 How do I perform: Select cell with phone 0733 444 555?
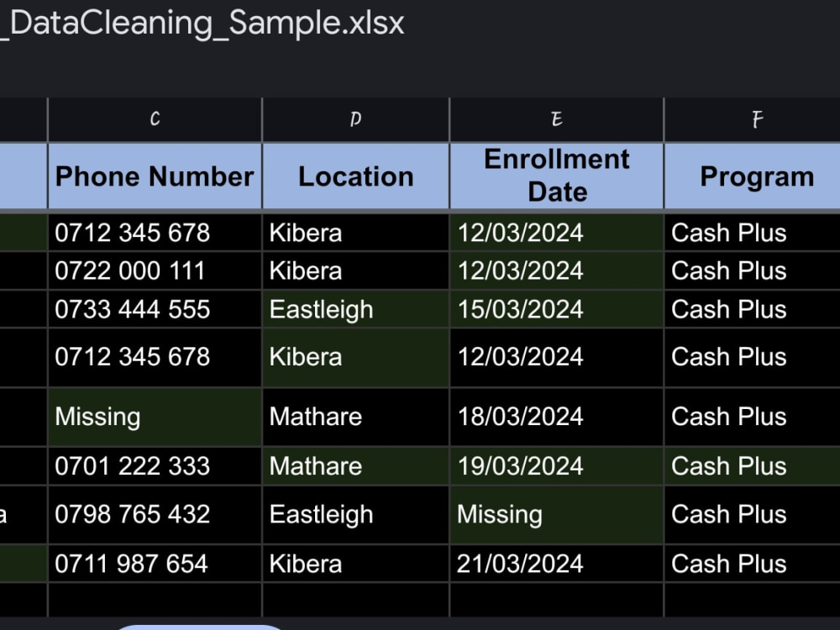[155, 310]
